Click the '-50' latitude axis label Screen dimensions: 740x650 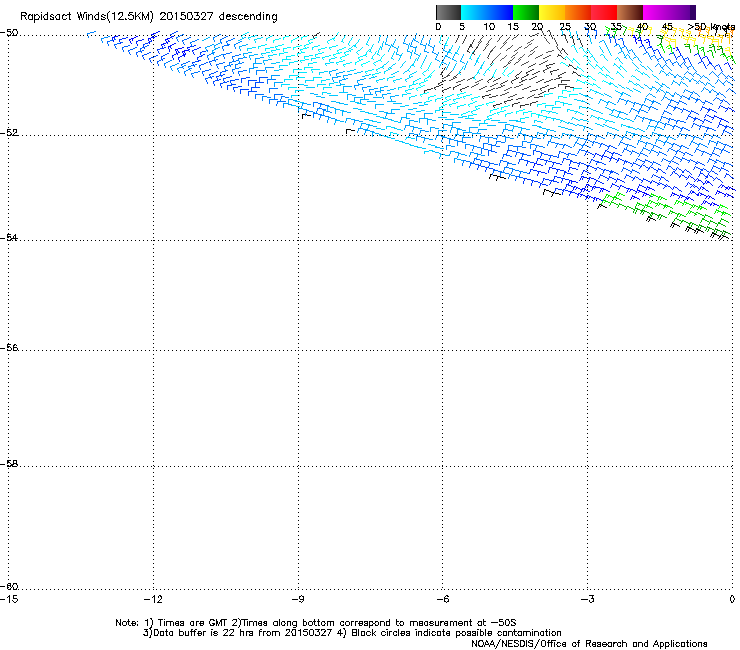coord(9,33)
